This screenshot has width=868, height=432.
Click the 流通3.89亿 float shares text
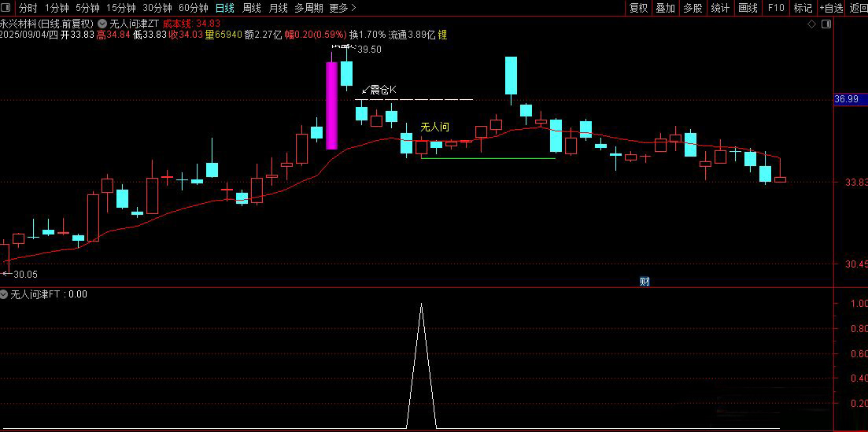(412, 35)
